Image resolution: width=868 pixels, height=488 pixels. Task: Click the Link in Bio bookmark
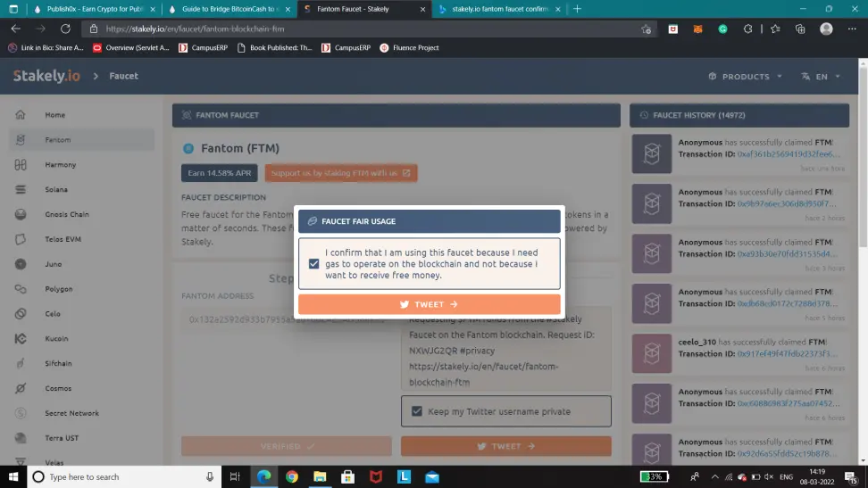(x=46, y=47)
